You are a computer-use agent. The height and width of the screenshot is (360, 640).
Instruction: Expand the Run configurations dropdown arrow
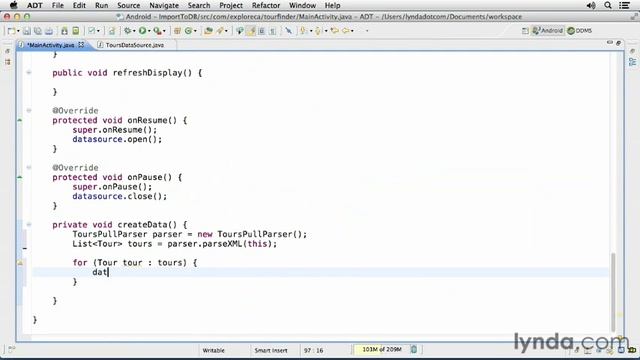pos(149,31)
